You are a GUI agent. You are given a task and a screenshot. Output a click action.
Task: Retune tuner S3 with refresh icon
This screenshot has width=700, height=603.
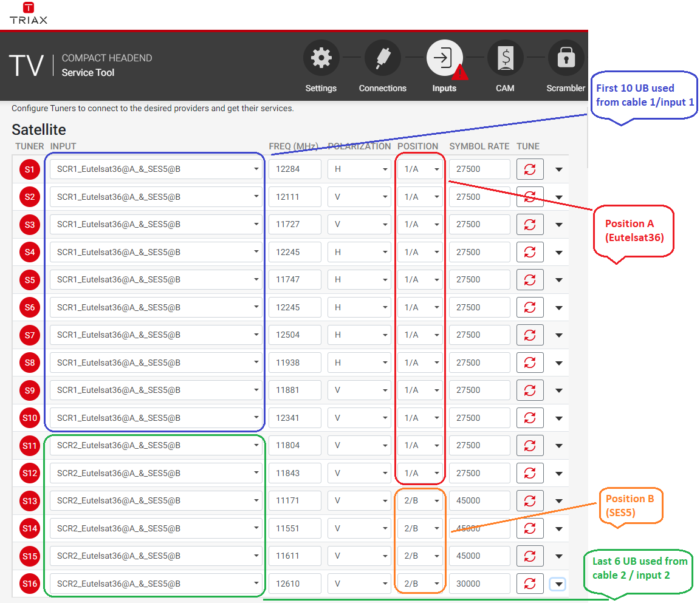[x=530, y=225]
